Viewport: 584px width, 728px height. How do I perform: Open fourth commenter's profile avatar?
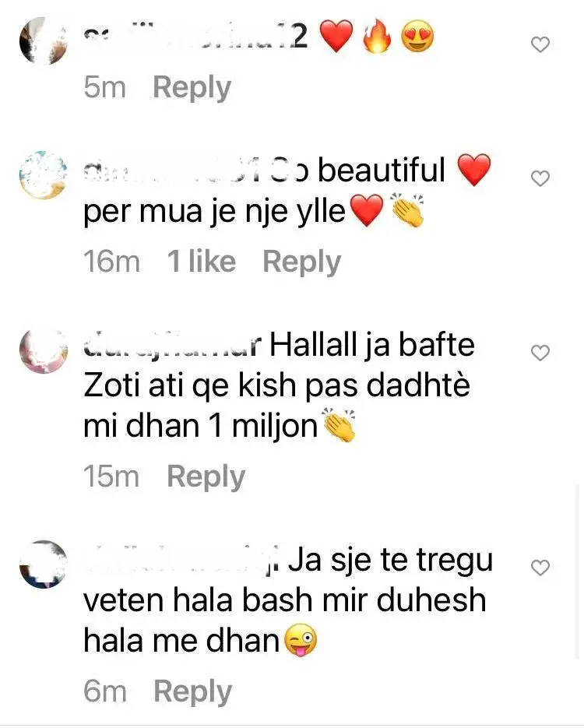coord(43,564)
